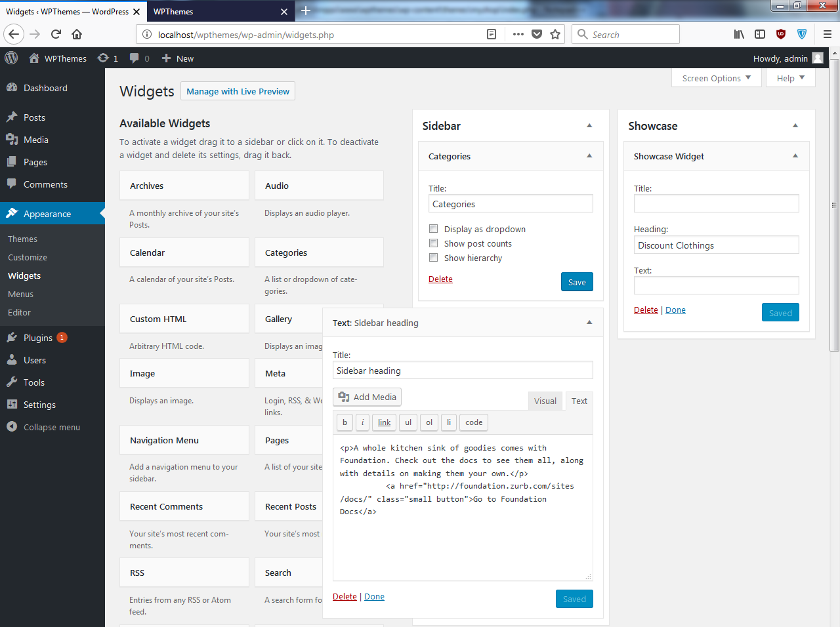The width and height of the screenshot is (840, 627).
Task: Open the updates icon showing 1
Action: click(x=103, y=58)
